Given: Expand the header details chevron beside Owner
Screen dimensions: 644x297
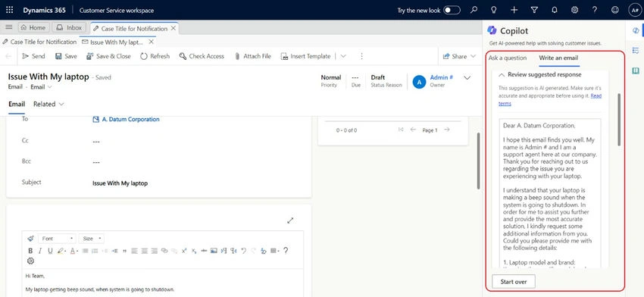Looking at the screenshot, I should (467, 78).
